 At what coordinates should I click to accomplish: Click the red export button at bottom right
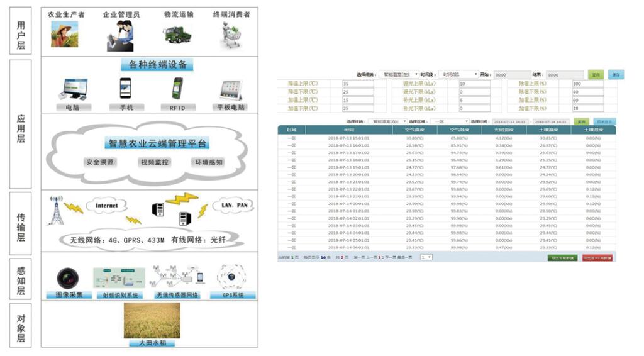point(597,257)
